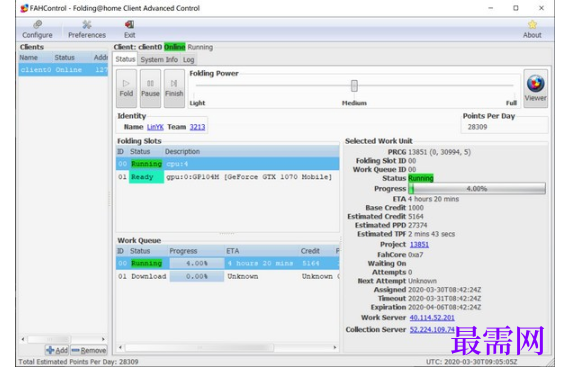Image resolution: width=563 pixels, height=372 pixels.
Task: Select folding slot 00 cpu:4
Action: point(228,164)
